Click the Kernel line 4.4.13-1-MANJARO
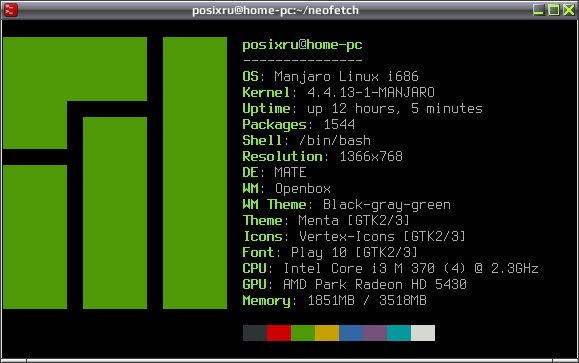The width and height of the screenshot is (579, 363). [x=338, y=93]
